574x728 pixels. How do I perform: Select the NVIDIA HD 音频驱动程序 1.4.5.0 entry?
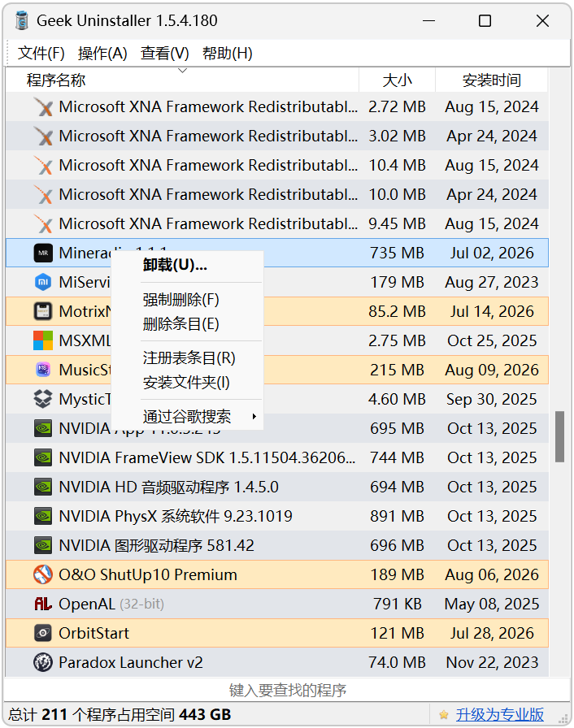click(168, 487)
